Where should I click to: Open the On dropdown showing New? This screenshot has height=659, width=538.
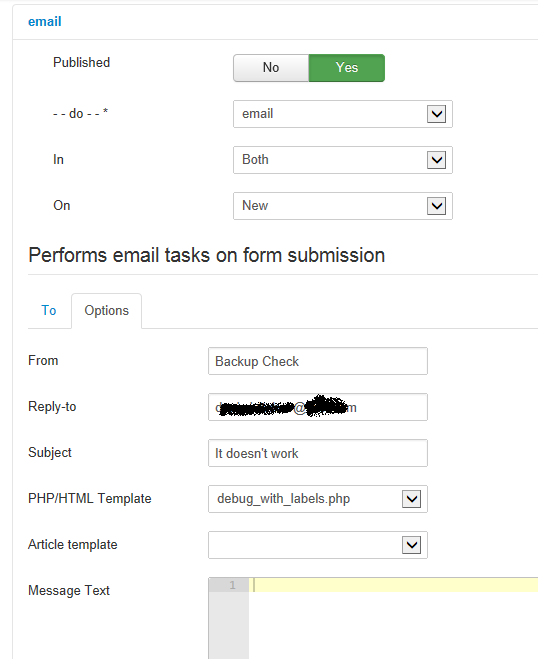pos(343,206)
